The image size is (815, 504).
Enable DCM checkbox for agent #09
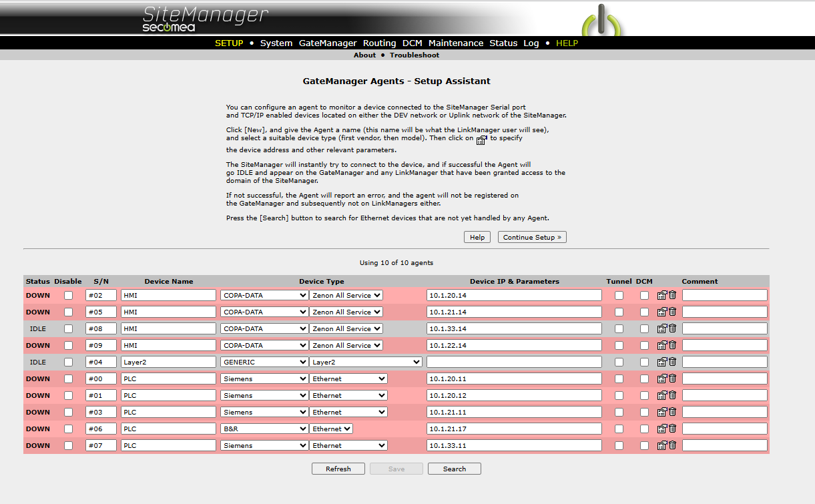point(644,345)
